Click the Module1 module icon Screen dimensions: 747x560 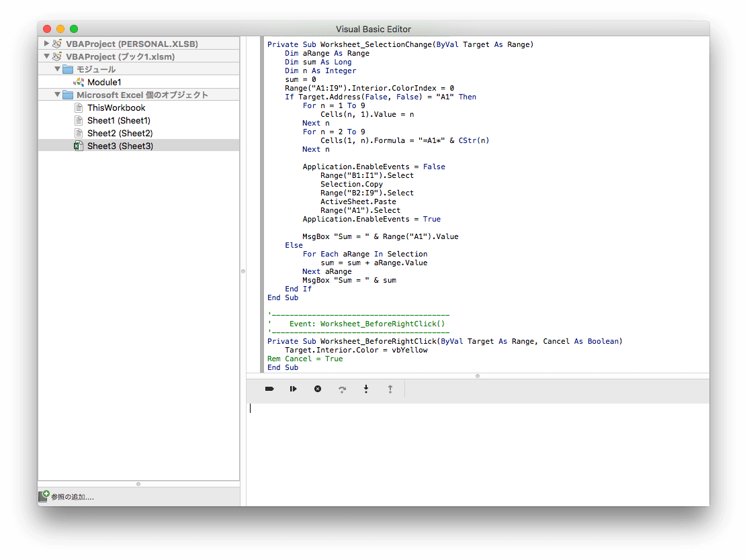79,82
